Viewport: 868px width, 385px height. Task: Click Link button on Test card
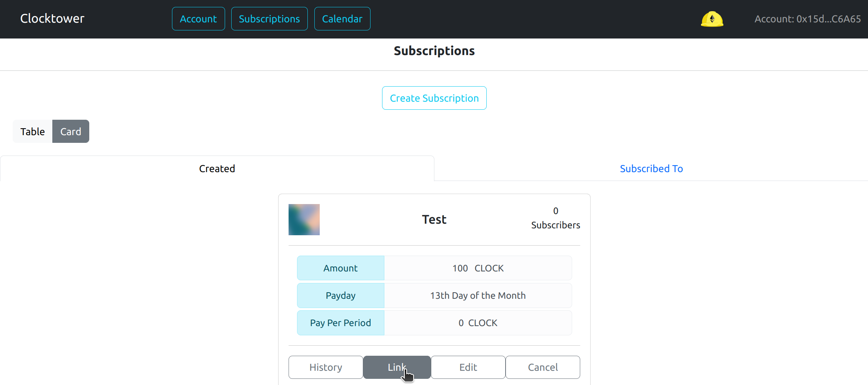397,367
